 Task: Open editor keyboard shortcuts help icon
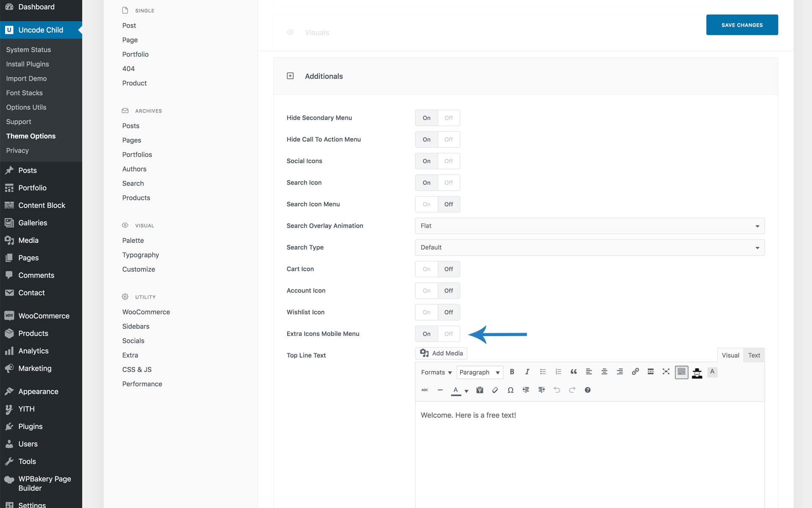[x=587, y=390]
